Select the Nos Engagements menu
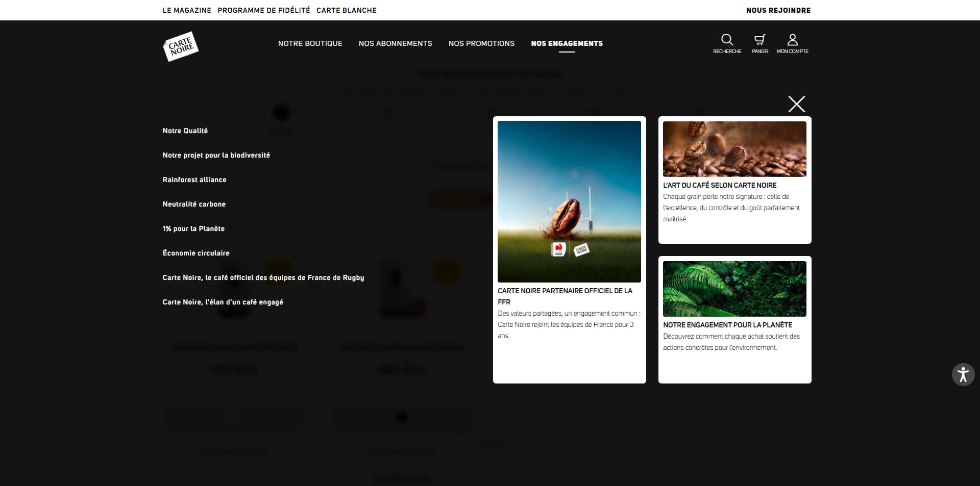This screenshot has width=980, height=486. [x=567, y=43]
